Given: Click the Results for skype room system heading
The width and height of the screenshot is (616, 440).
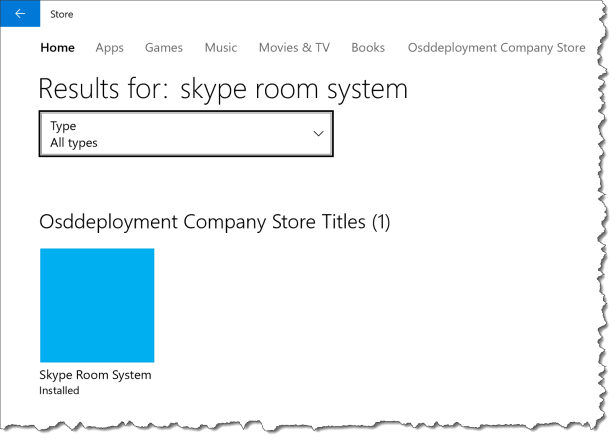Looking at the screenshot, I should tap(223, 89).
